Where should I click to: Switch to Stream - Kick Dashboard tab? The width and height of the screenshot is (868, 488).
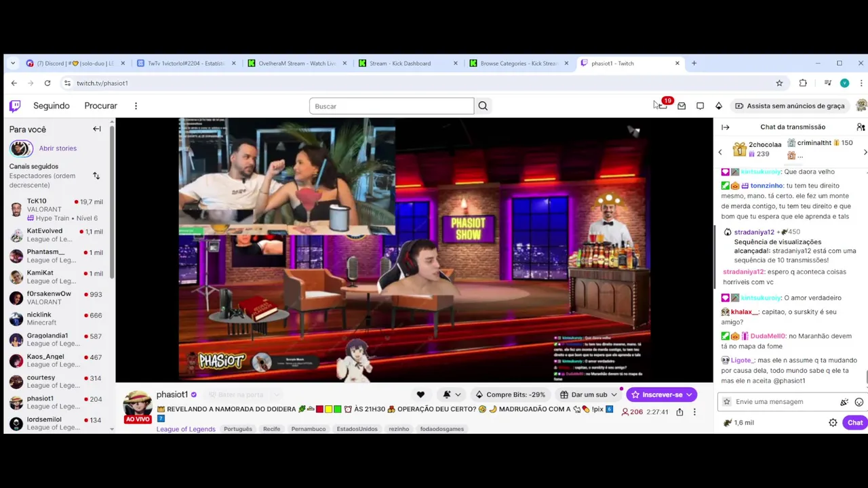click(x=408, y=63)
